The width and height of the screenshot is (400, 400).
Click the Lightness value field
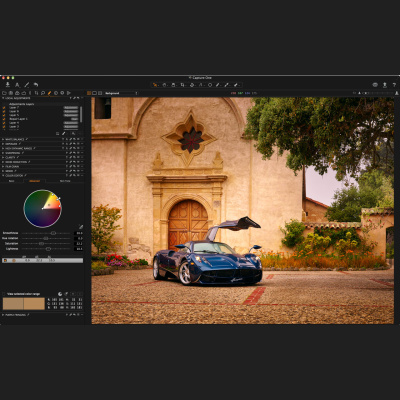coord(78,249)
